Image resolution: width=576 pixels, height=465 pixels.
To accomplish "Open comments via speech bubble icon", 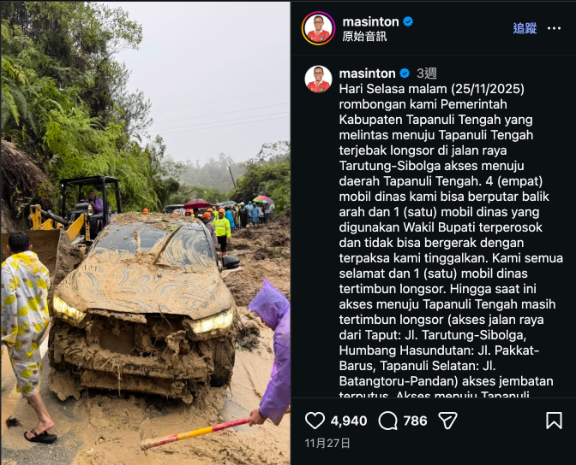I will [388, 421].
